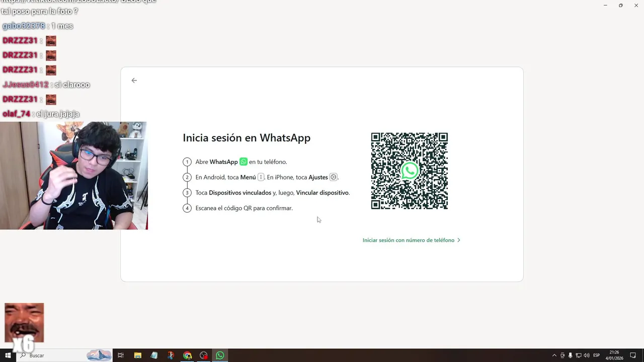The height and width of the screenshot is (362, 644).
Task: Open File Explorer from taskbar
Action: point(137,355)
